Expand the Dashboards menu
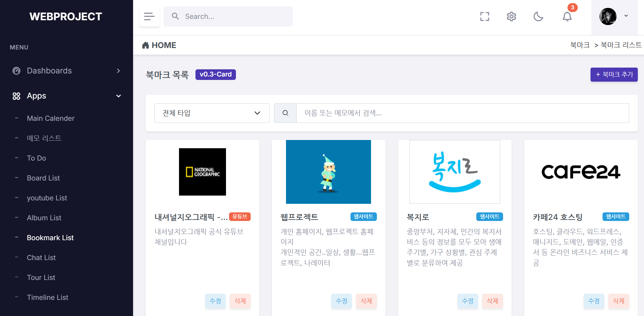This screenshot has height=316, width=644. coord(67,71)
